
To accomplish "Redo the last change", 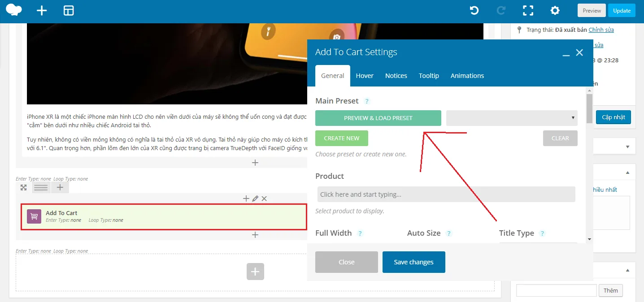I will tap(501, 10).
